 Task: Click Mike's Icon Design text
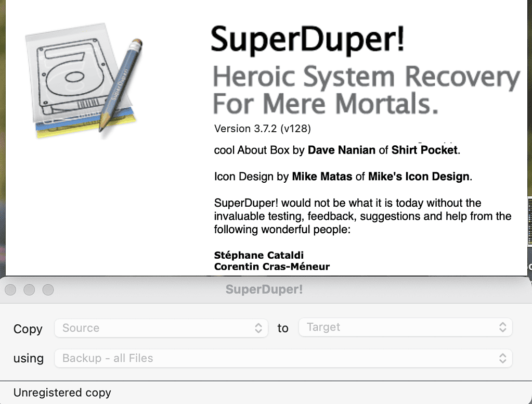point(419,176)
